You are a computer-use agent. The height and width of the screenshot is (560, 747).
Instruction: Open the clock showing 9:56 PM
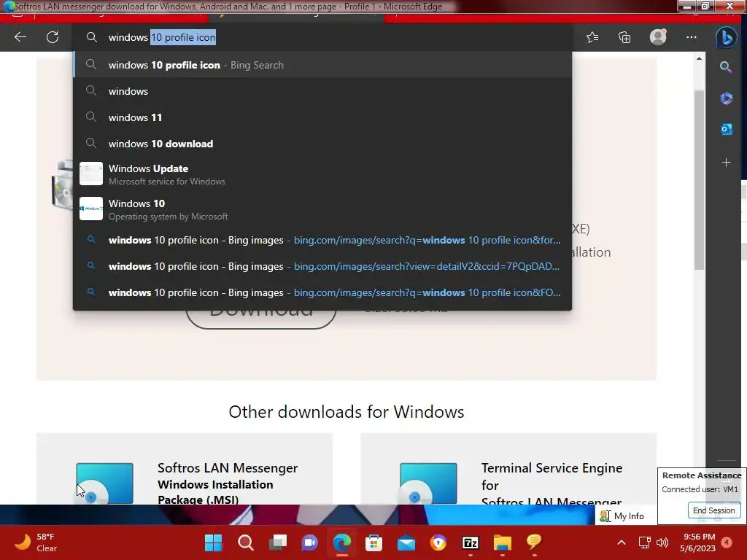coord(698,542)
